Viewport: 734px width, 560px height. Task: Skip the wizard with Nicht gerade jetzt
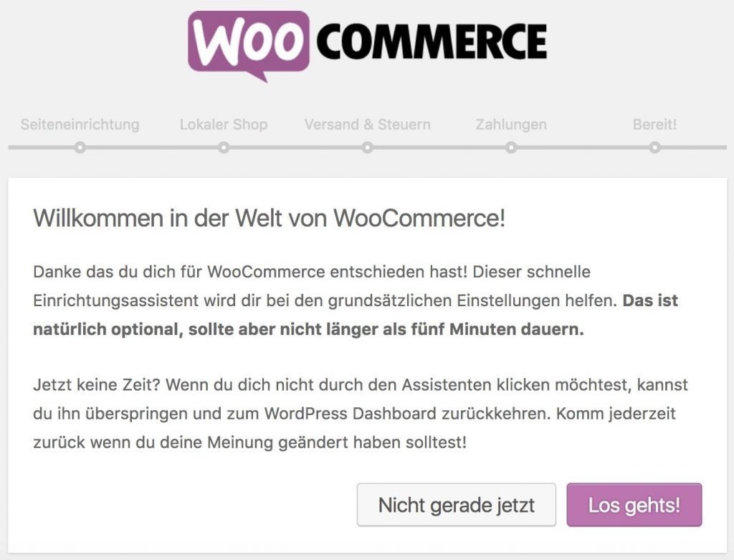click(x=457, y=505)
